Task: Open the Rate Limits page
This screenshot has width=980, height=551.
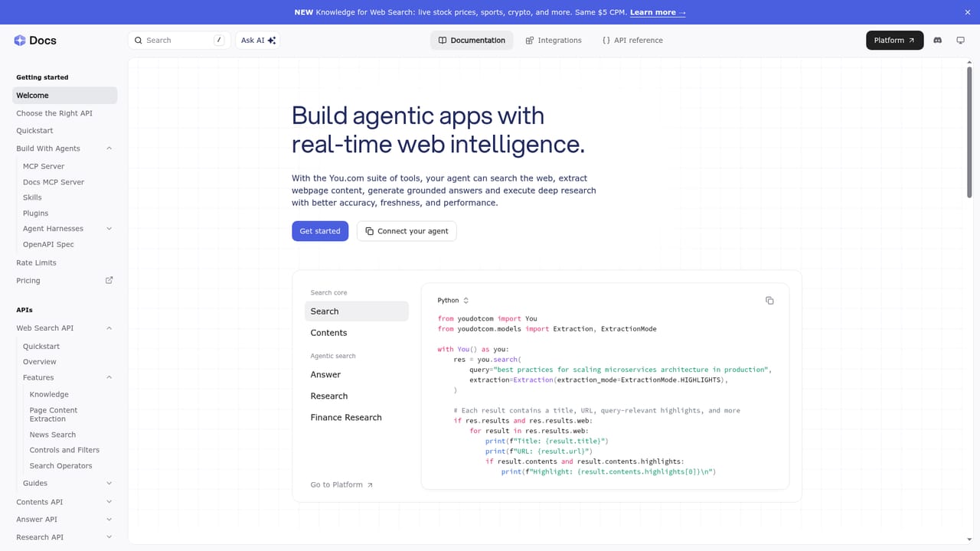Action: click(36, 262)
